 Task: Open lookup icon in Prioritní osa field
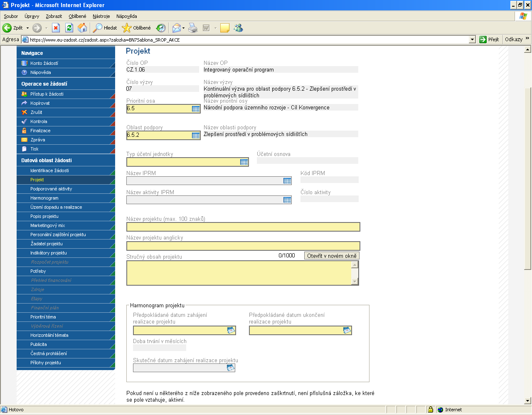196,109
